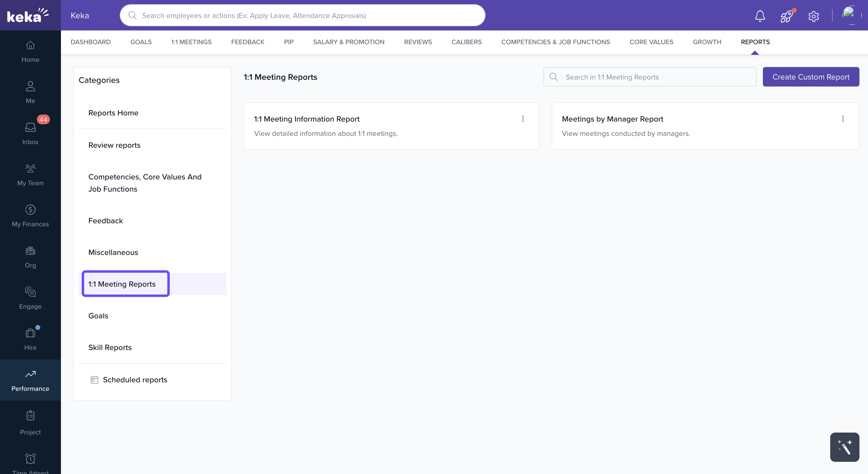The width and height of the screenshot is (868, 474).
Task: Open the Hire sidebar icon
Action: click(x=30, y=339)
